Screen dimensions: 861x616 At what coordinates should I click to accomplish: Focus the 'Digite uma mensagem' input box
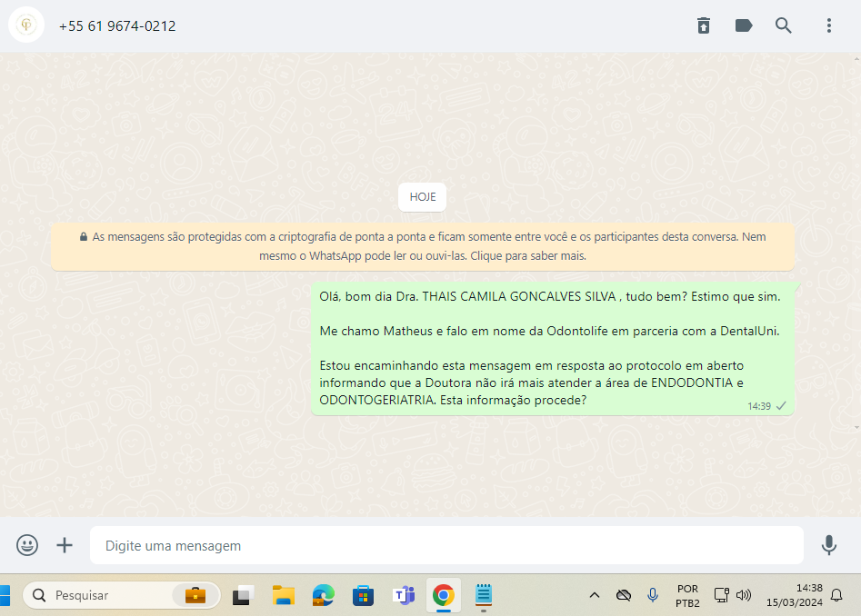446,545
